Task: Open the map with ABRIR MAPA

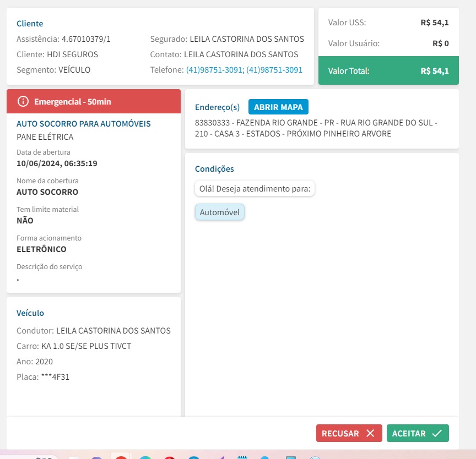Action: click(278, 107)
